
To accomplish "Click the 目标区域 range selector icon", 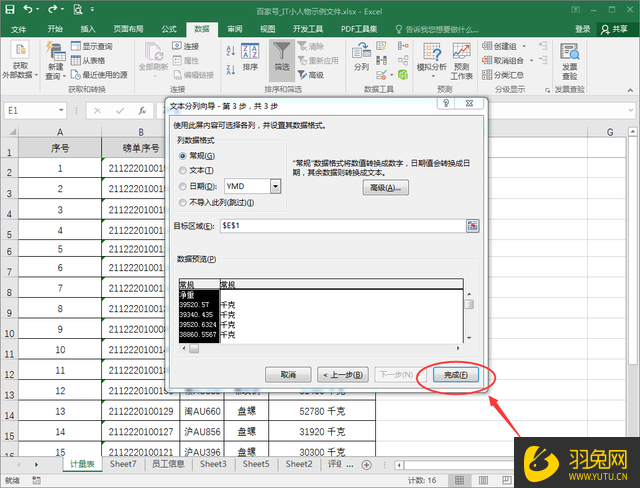I will pyautogui.click(x=472, y=226).
